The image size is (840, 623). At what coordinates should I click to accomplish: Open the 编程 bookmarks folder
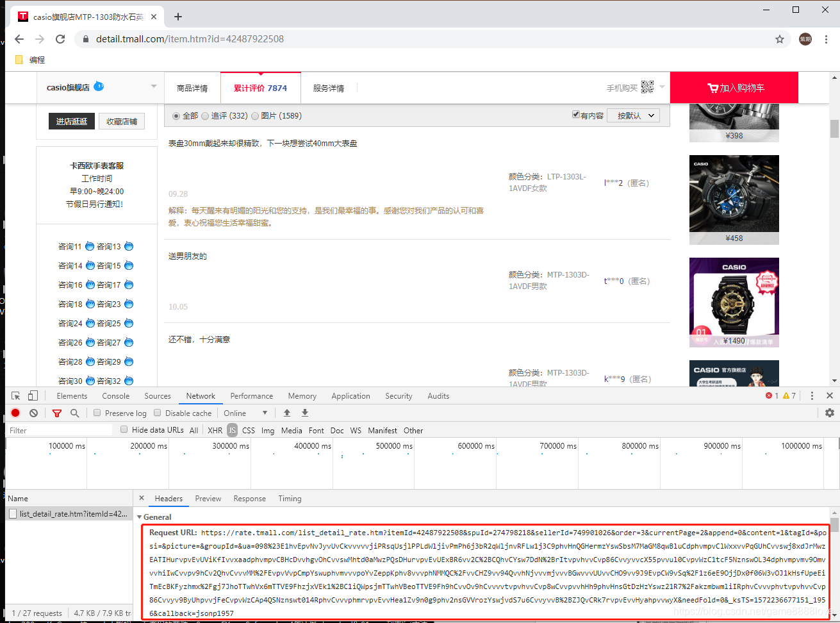(30, 60)
